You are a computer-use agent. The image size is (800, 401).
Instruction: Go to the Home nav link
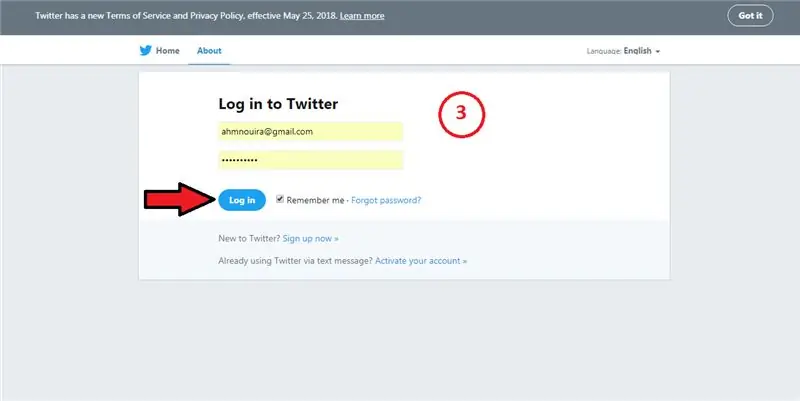tap(167, 51)
